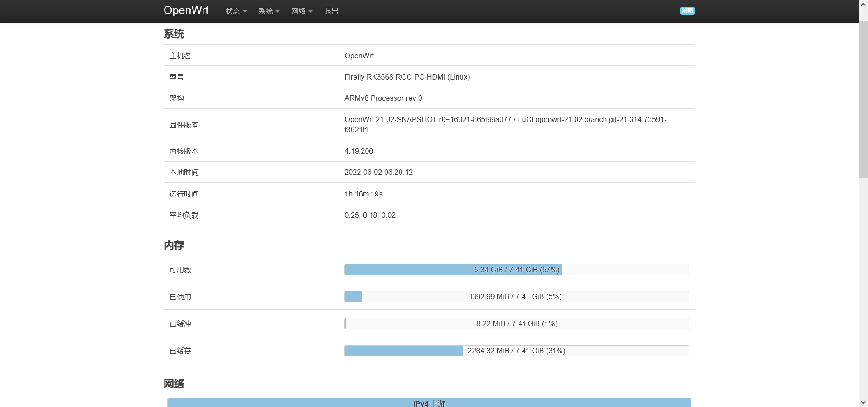
Task: Click the 系统 section heading
Action: pos(174,34)
